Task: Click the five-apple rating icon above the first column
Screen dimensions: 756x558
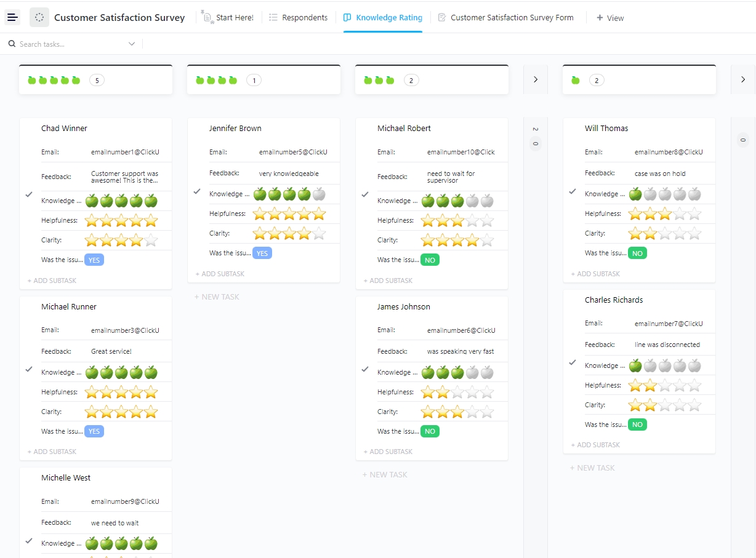Action: click(53, 79)
